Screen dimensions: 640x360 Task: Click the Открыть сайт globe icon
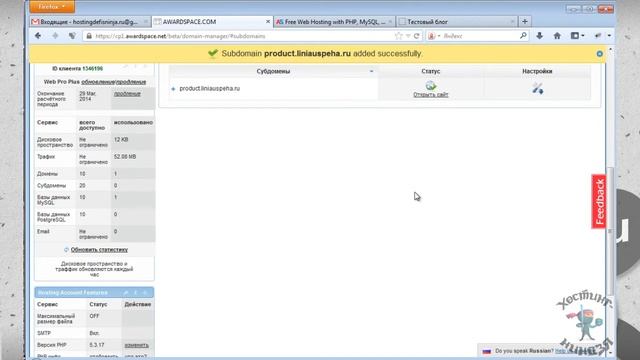click(x=431, y=85)
